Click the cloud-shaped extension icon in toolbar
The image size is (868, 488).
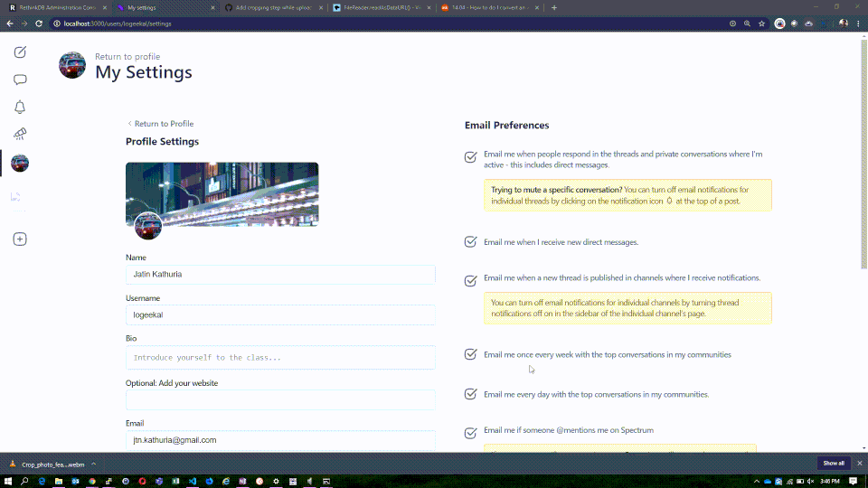(808, 23)
